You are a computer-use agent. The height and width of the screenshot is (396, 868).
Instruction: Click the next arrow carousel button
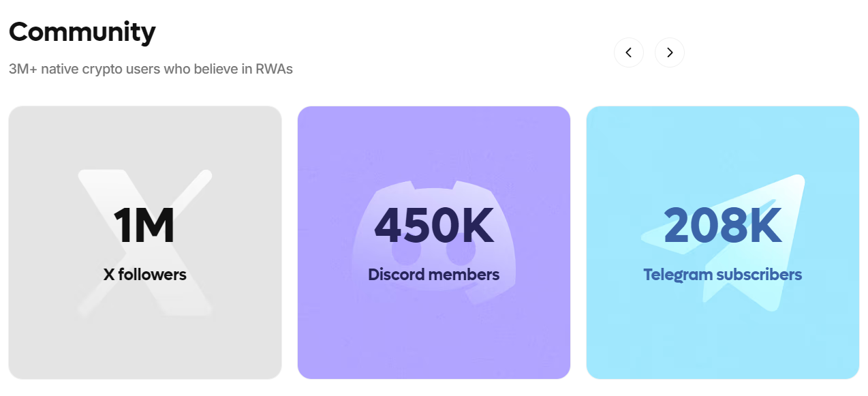(x=669, y=52)
